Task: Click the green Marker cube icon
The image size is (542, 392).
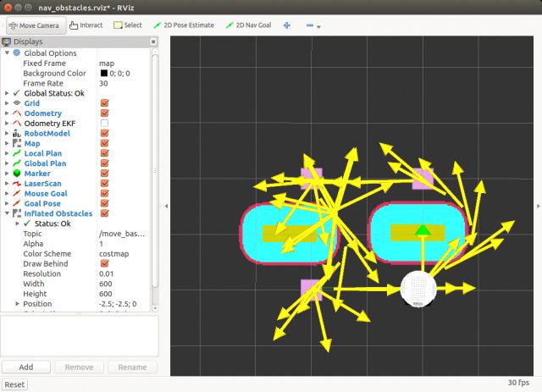Action: point(17,174)
